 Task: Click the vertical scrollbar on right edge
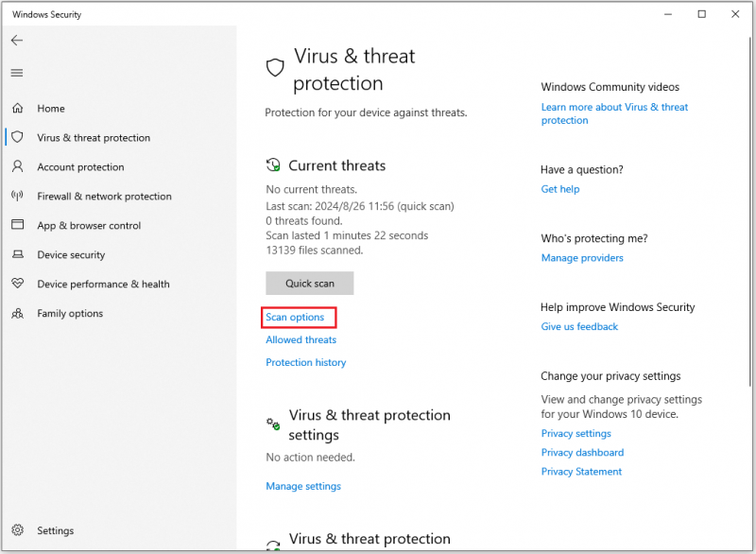pyautogui.click(x=750, y=212)
